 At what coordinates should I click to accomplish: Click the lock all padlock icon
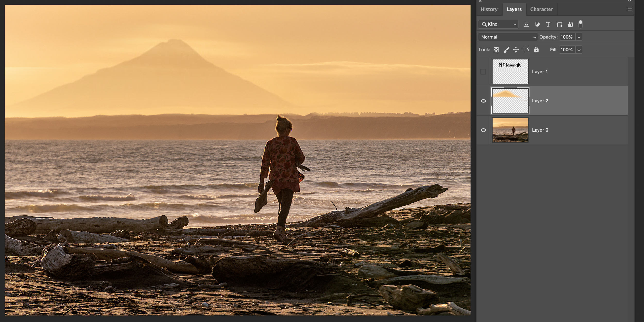click(x=536, y=50)
